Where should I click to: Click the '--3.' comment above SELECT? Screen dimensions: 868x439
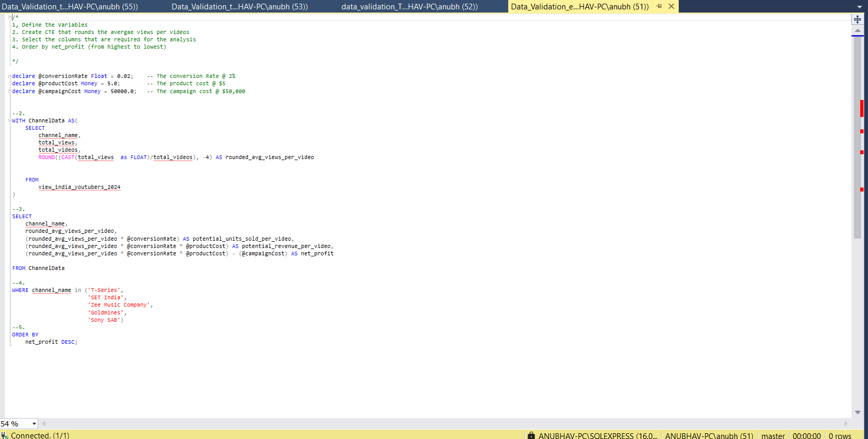pos(18,209)
